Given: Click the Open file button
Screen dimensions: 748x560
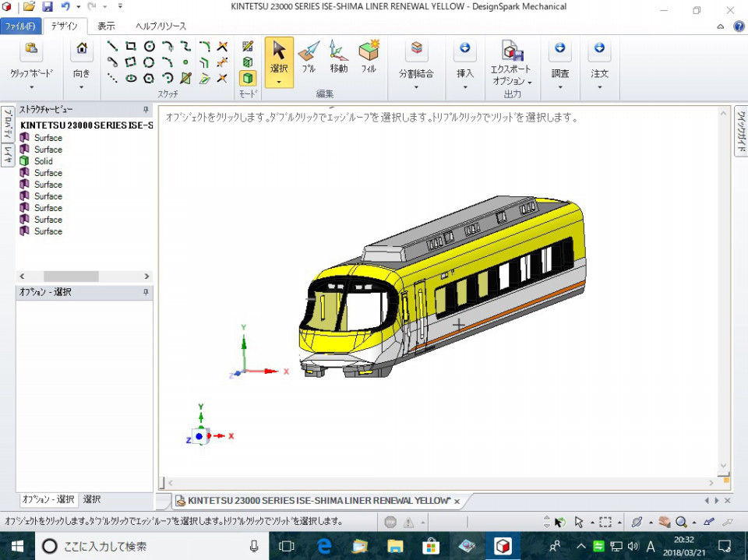Looking at the screenshot, I should 30,7.
